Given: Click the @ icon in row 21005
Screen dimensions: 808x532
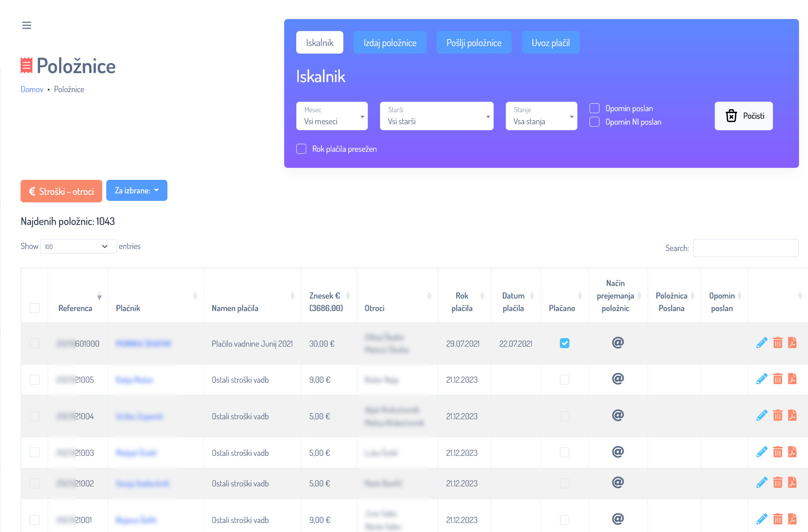Looking at the screenshot, I should point(618,379).
